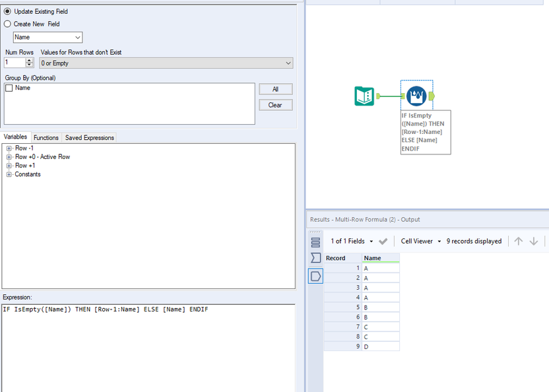Increase Num Rows with up spinner
This screenshot has height=392, width=549.
(30, 60)
